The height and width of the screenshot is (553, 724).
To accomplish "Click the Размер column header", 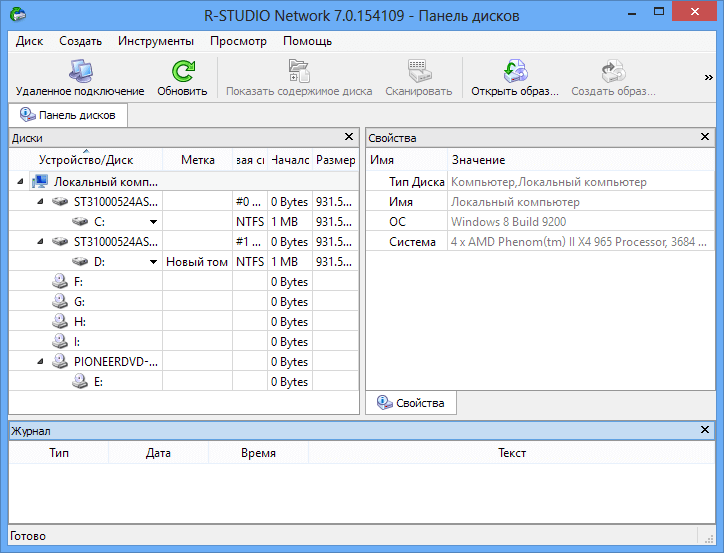I will pos(336,160).
